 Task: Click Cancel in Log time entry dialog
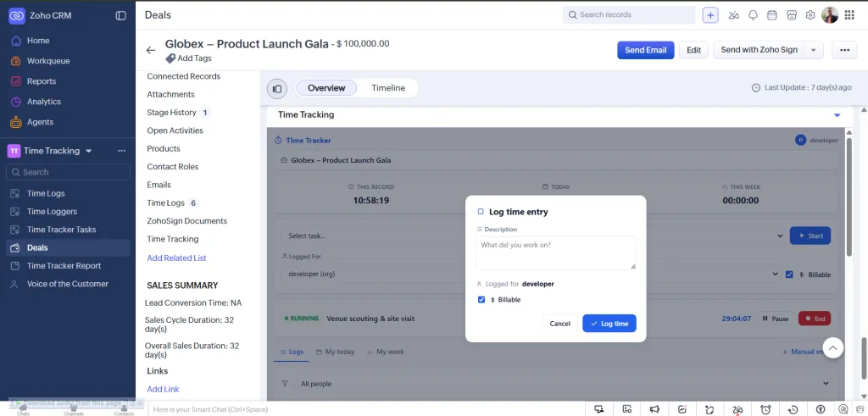pos(559,324)
